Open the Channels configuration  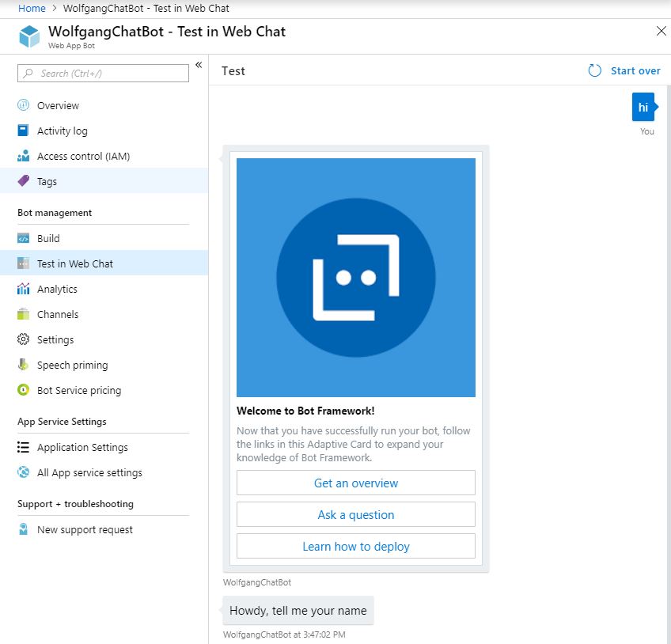pyautogui.click(x=57, y=314)
